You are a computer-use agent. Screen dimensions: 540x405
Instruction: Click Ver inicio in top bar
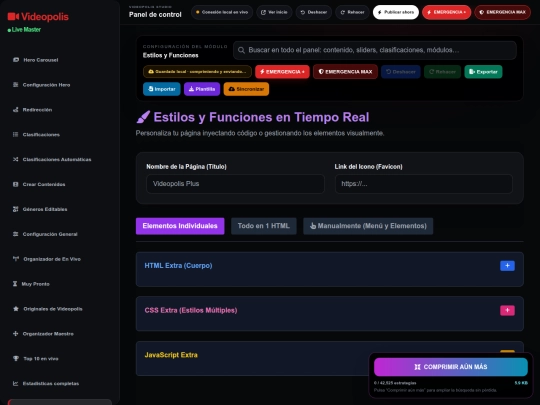tap(274, 12)
